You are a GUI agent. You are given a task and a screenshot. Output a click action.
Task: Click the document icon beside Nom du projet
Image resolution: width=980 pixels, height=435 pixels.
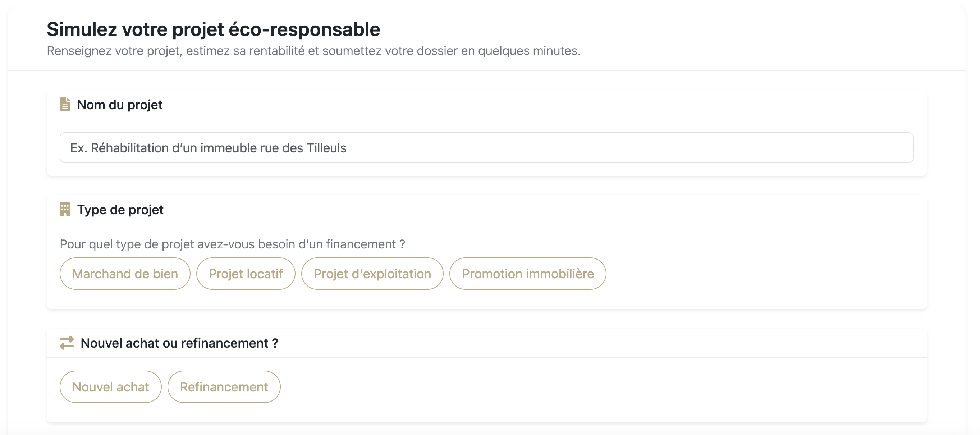[x=65, y=104]
